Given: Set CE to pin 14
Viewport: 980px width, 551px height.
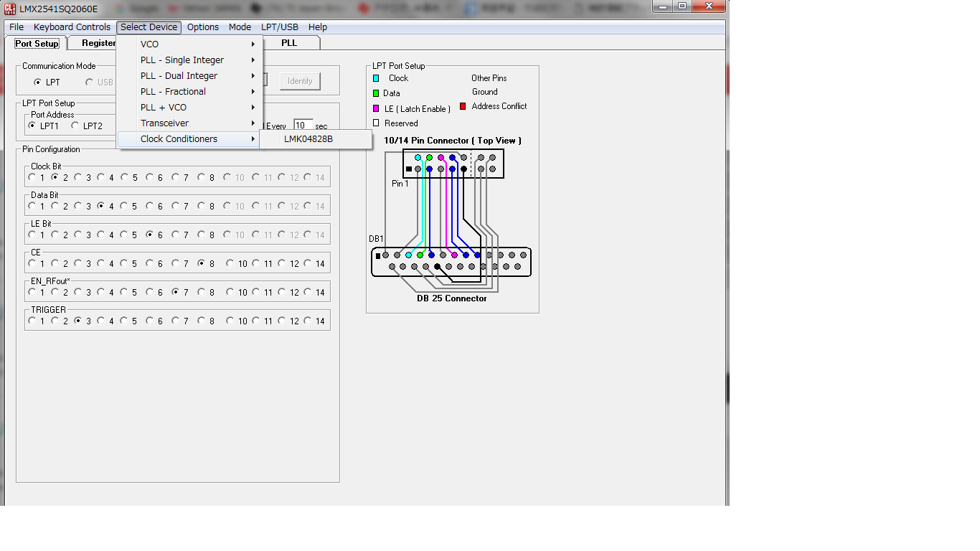Looking at the screenshot, I should pos(308,263).
